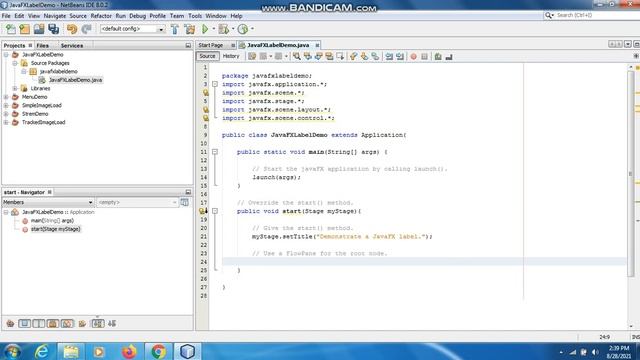Expand the Libraries folder node
Image resolution: width=640 pixels, height=360 pixels.
[x=15, y=88]
